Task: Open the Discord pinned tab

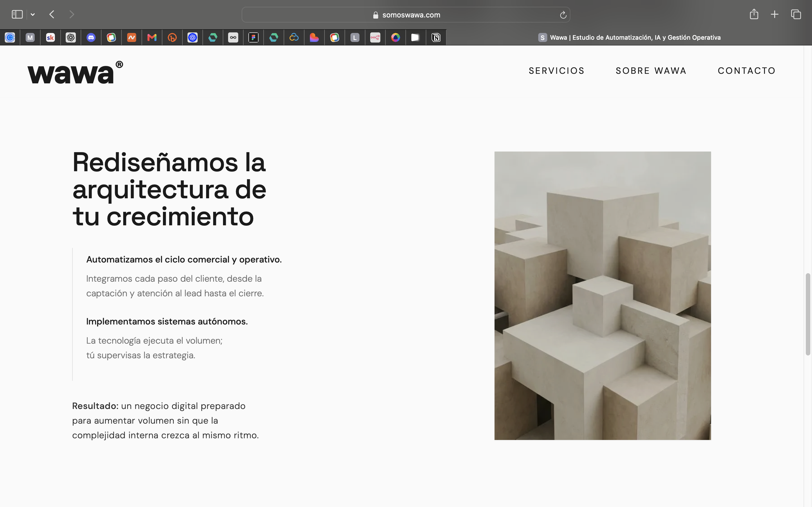Action: coord(91,37)
